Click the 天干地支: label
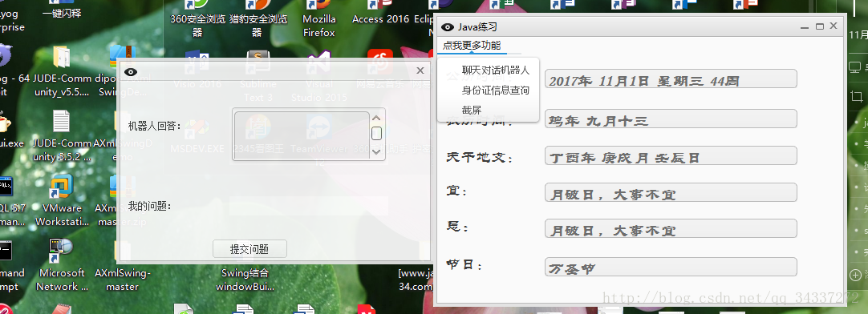Image resolution: width=868 pixels, height=314 pixels. [480, 158]
